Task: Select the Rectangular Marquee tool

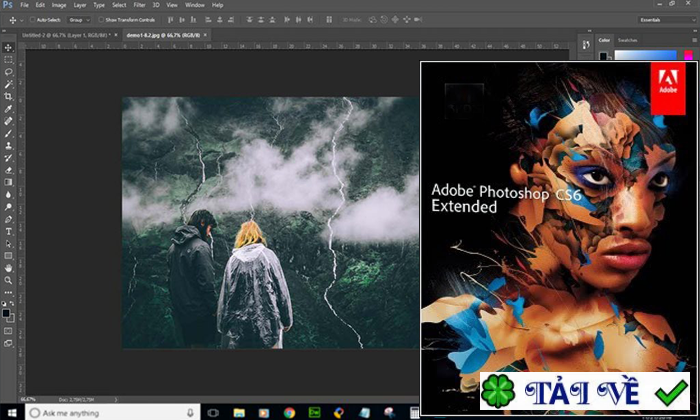Action: tap(8, 59)
